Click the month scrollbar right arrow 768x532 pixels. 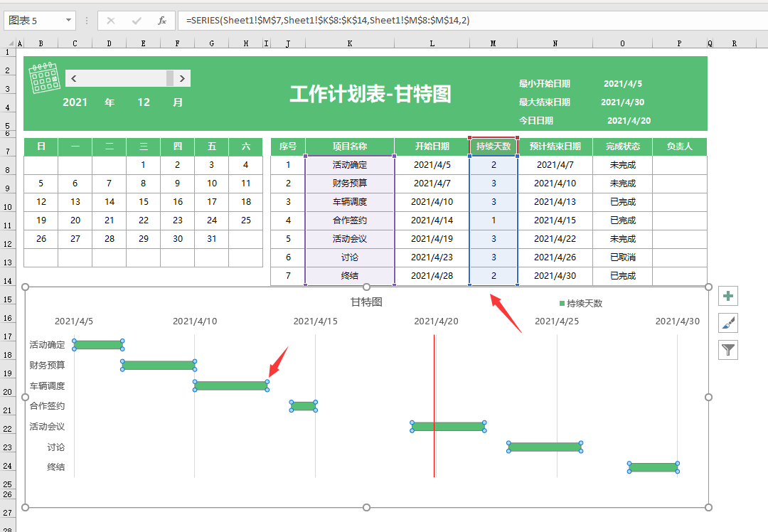click(182, 78)
